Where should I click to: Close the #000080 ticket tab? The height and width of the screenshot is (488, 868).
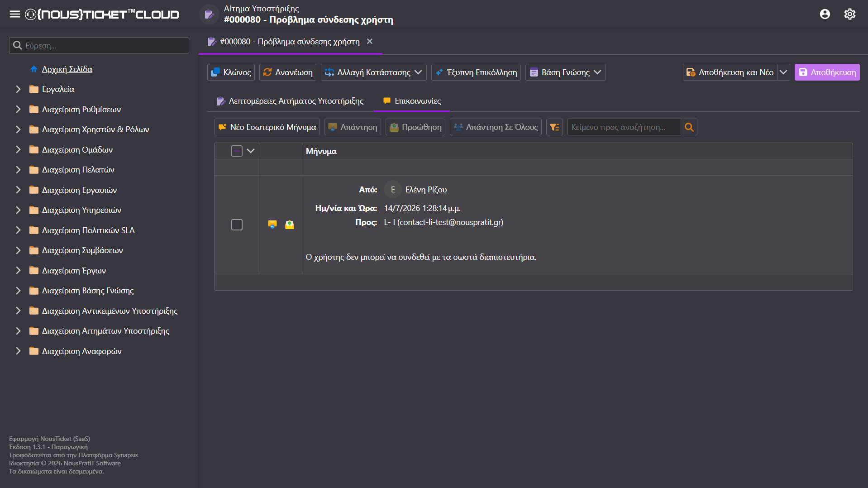(370, 41)
